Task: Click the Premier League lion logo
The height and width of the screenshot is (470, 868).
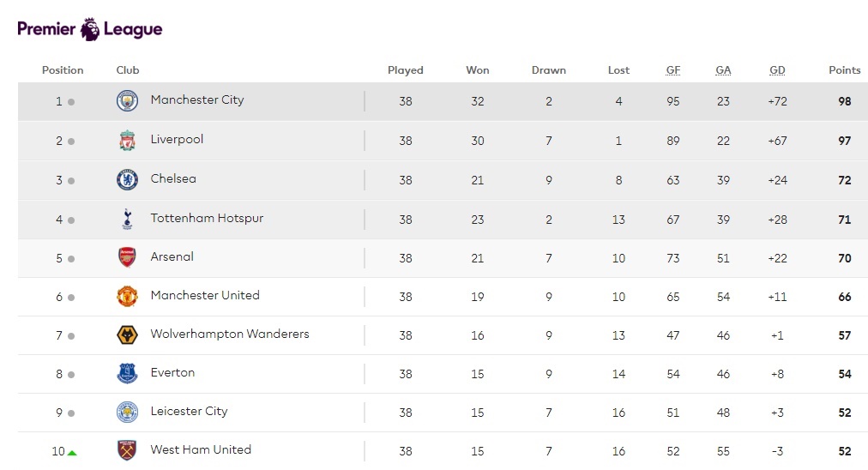Action: [x=90, y=29]
